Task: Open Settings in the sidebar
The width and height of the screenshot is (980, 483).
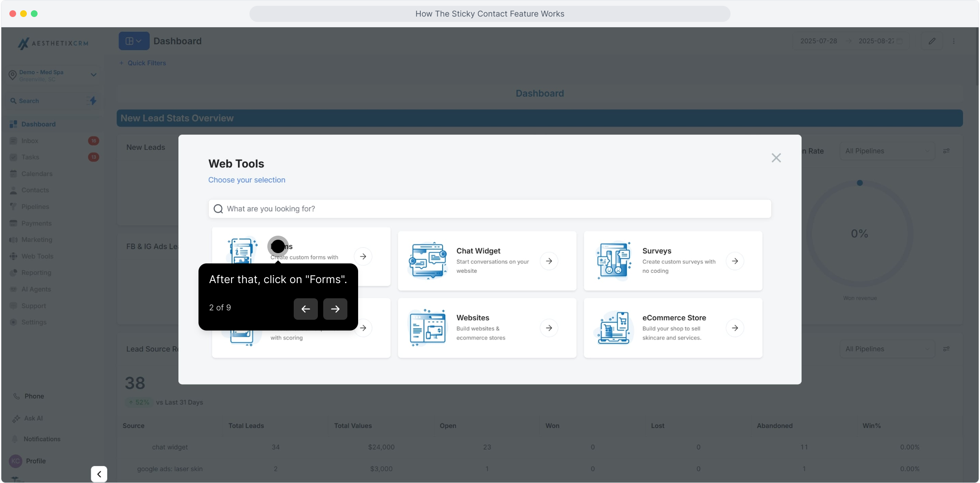Action: coord(54,322)
